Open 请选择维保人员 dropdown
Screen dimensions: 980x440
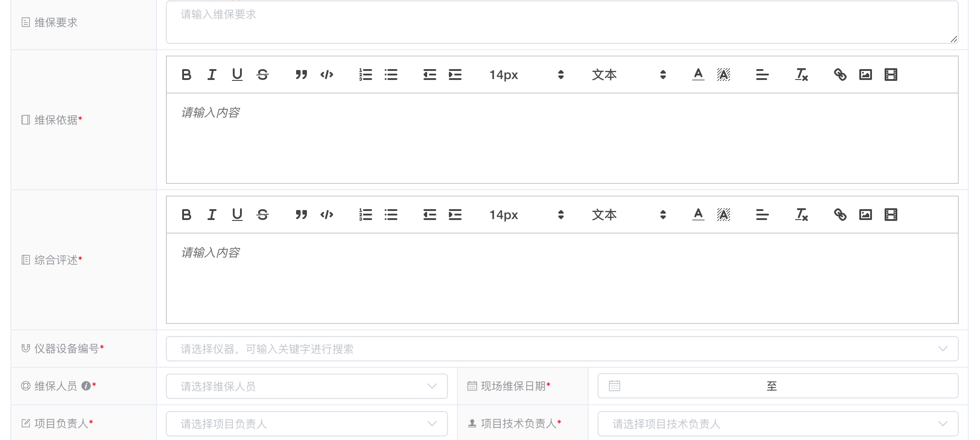tap(307, 386)
